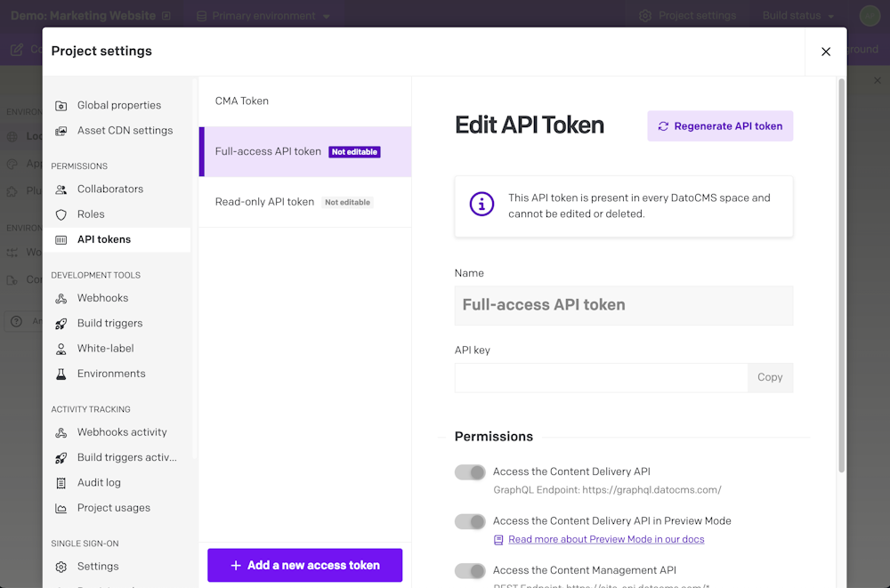
Task: Click the Build triggers rocket icon
Action: click(61, 324)
